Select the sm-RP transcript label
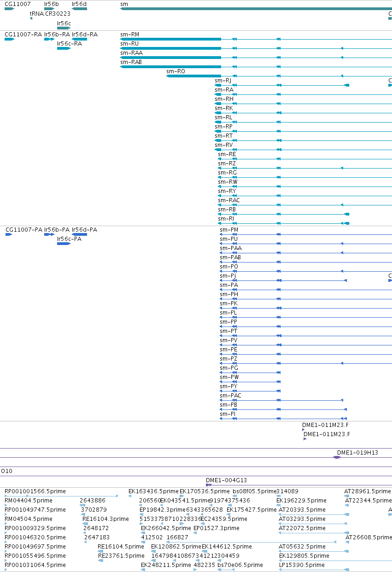This screenshot has width=392, height=572. [x=223, y=127]
